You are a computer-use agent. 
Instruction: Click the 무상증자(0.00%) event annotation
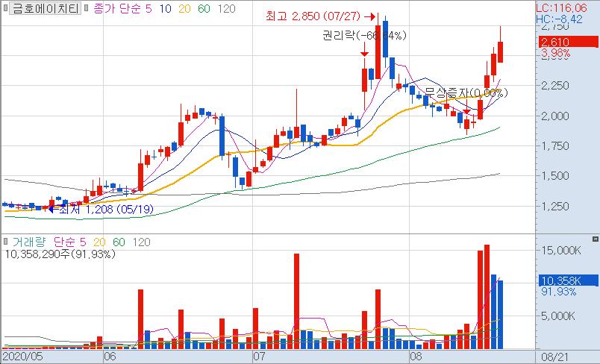tap(466, 92)
